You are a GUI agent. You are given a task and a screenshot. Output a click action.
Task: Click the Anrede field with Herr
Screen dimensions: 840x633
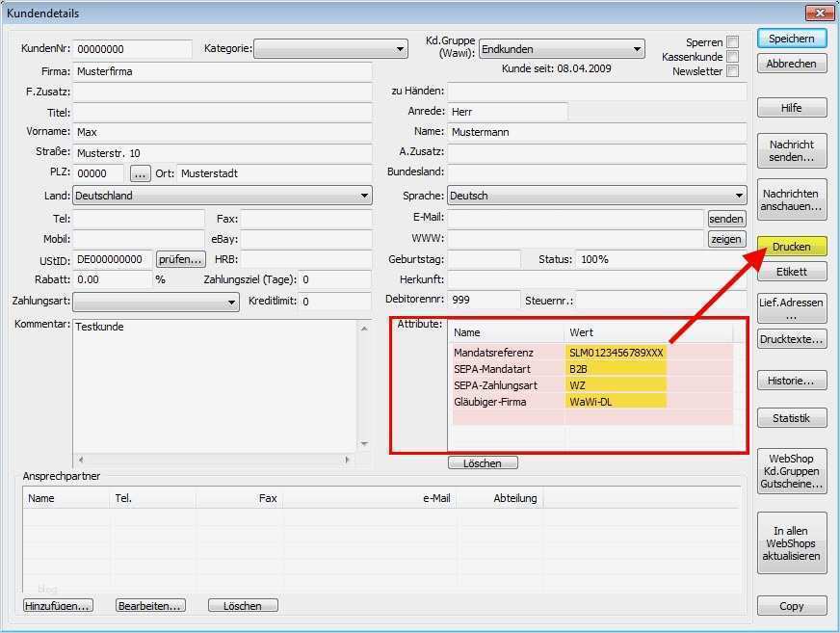(x=508, y=112)
